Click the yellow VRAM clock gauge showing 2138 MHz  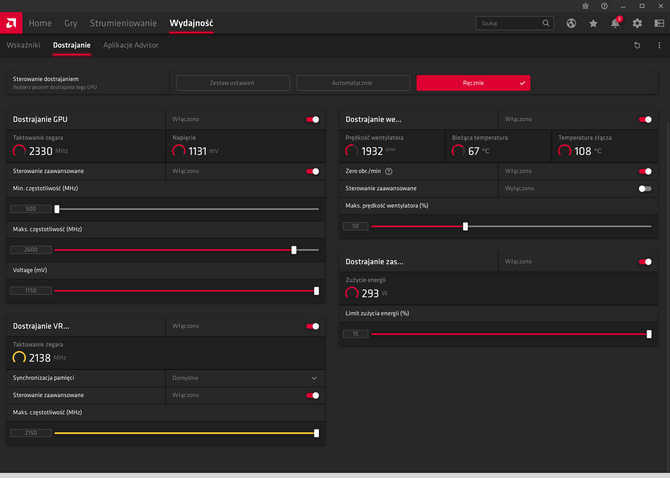pyautogui.click(x=19, y=358)
